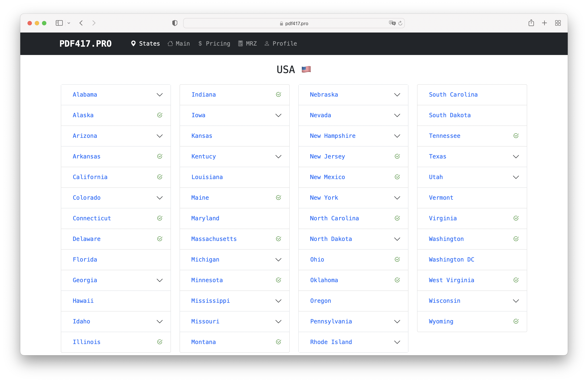This screenshot has height=382, width=588.
Task: Click the sidebar toggle icon
Action: 59,23
